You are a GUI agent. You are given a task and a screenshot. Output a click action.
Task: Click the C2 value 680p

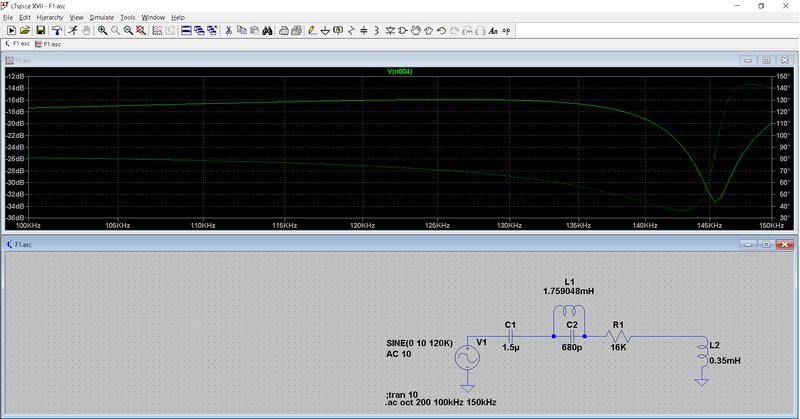[x=572, y=347]
